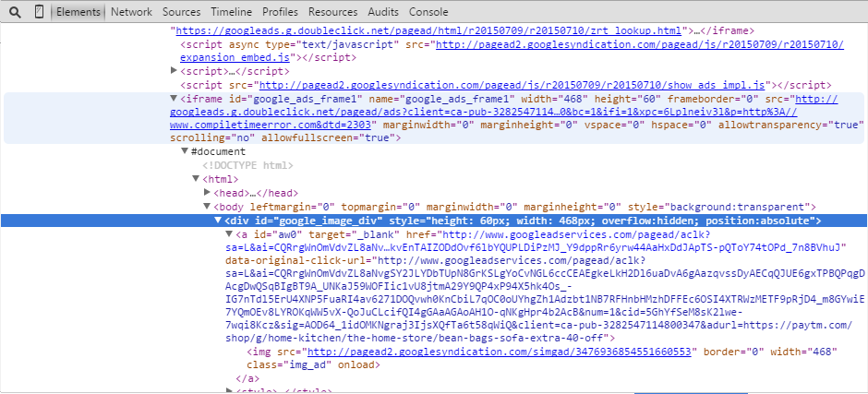Select the img_ad class onload line

click(313, 365)
